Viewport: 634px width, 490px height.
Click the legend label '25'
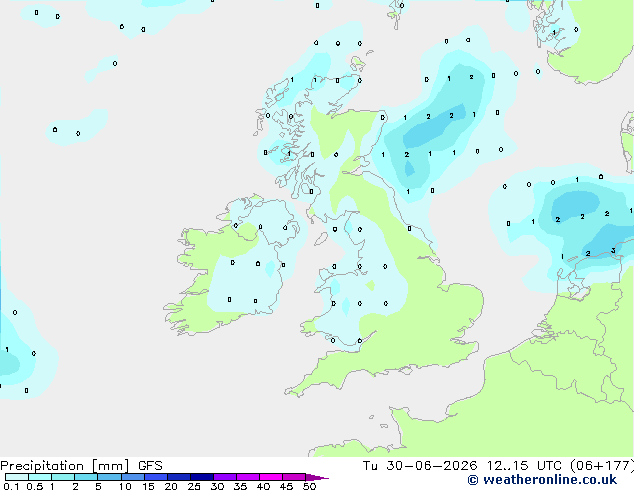point(194,486)
